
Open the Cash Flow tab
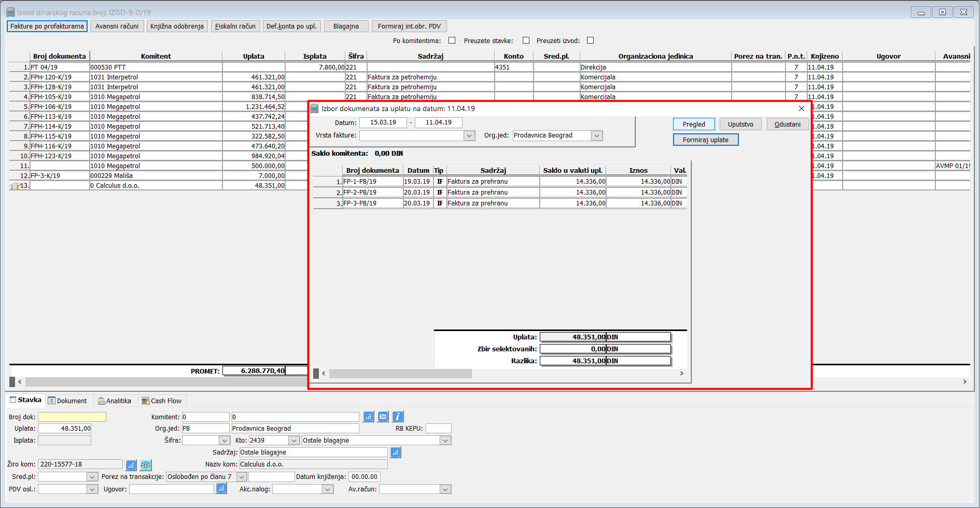click(x=162, y=401)
